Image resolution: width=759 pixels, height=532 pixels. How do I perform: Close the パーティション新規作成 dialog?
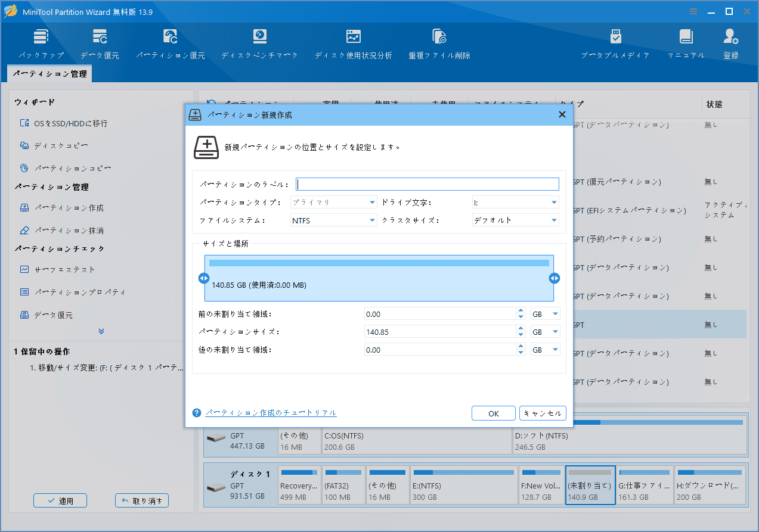pyautogui.click(x=562, y=115)
